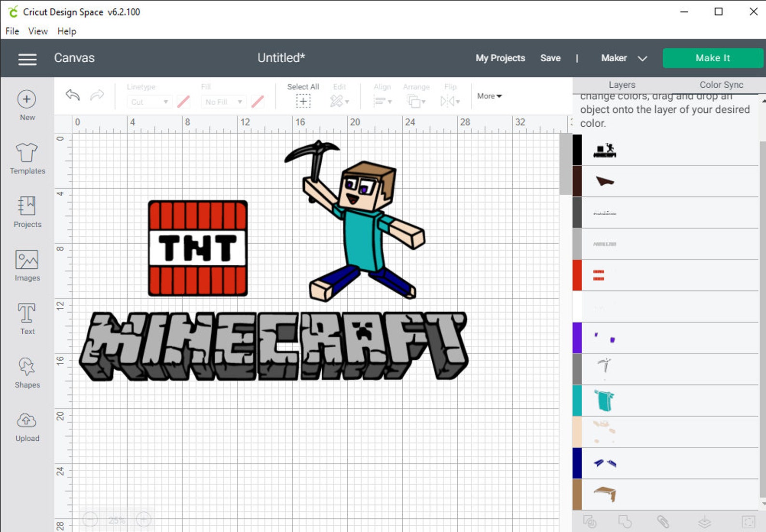Click the TNT block image on canvas
Viewport: 766px width, 532px height.
(198, 248)
